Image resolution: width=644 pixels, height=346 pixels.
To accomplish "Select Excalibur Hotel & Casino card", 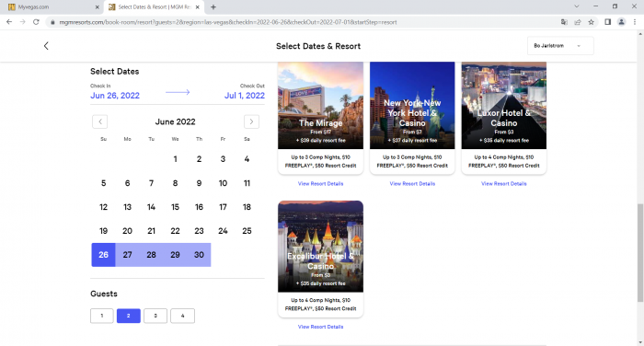I will (x=320, y=259).
